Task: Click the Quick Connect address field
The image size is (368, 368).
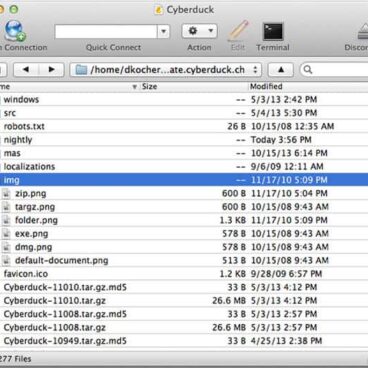Action: tap(106, 32)
